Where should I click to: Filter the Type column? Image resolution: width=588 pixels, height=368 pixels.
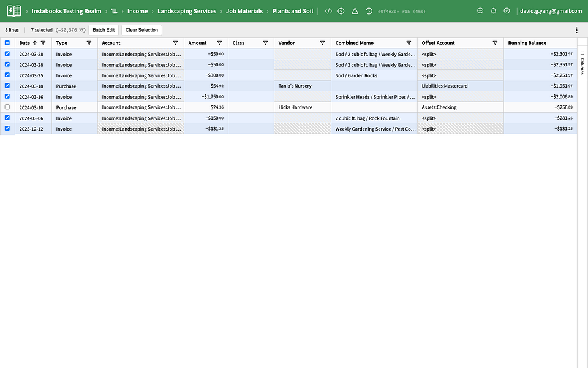[89, 43]
